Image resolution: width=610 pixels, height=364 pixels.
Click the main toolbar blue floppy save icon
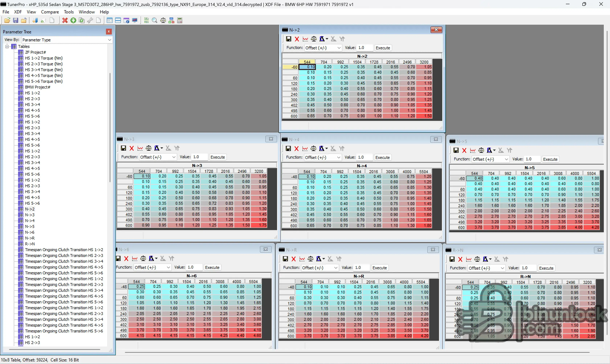click(x=15, y=20)
